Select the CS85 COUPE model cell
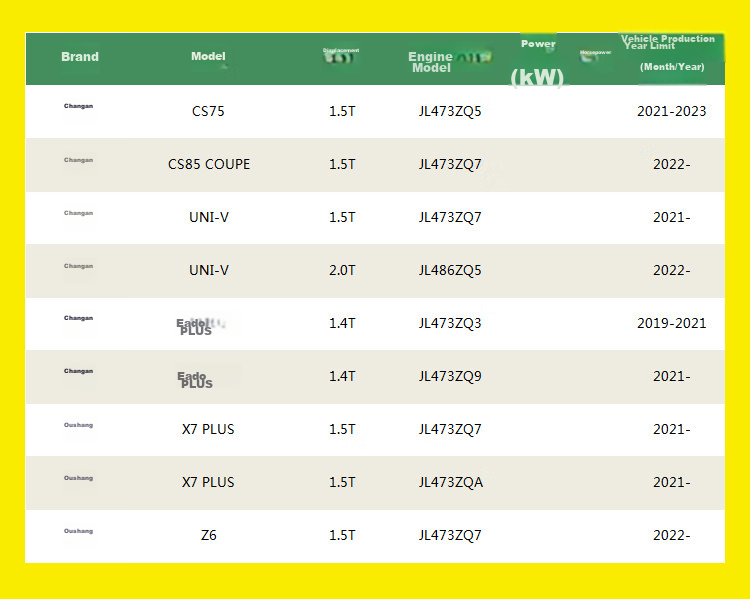Image resolution: width=750 pixels, height=599 pixels. tap(209, 165)
